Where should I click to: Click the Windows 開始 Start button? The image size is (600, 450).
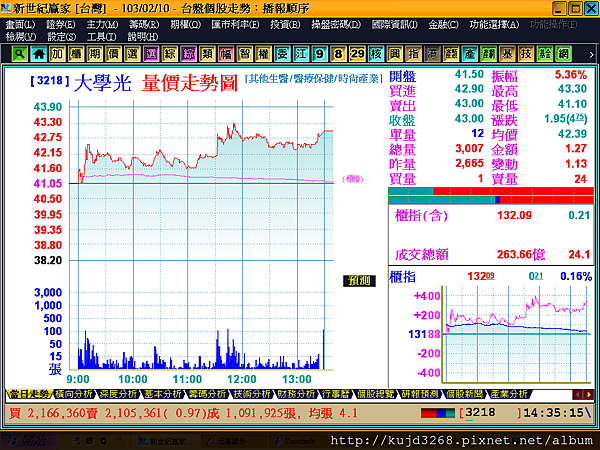click(x=29, y=441)
